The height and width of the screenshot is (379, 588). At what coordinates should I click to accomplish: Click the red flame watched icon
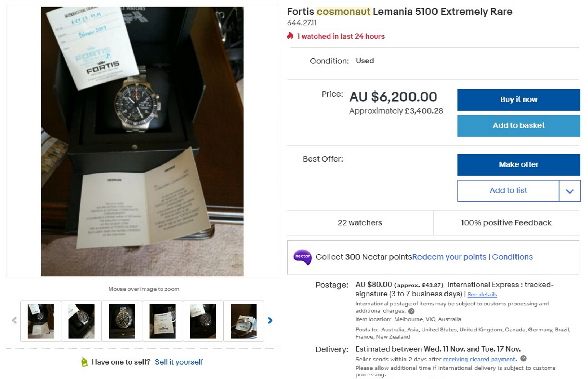pyautogui.click(x=290, y=36)
